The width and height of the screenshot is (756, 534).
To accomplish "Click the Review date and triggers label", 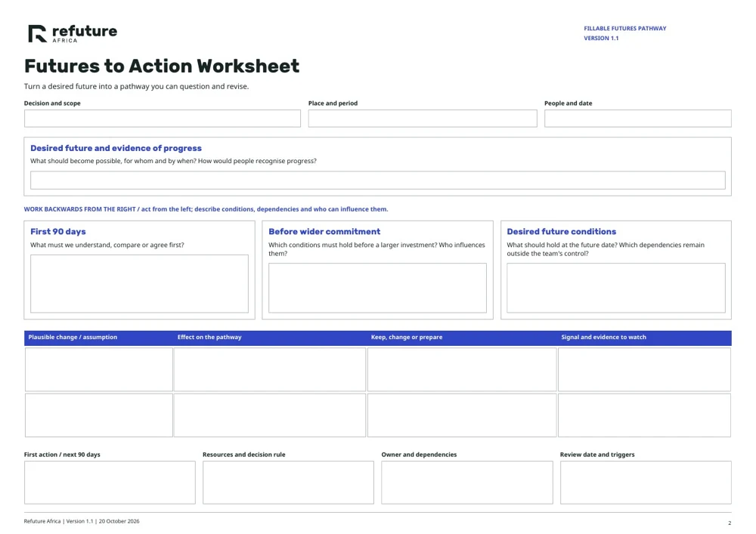I will click(597, 455).
